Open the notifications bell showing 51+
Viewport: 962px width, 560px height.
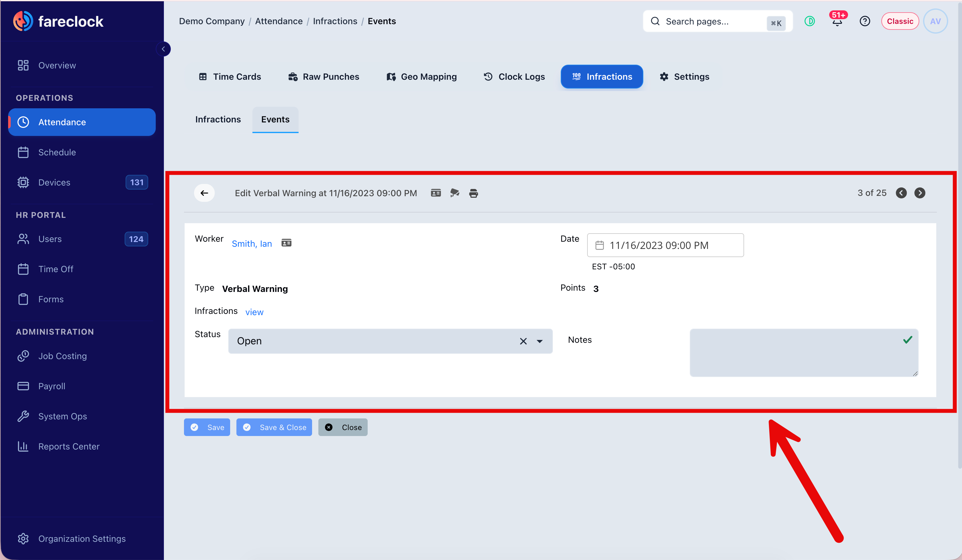tap(837, 21)
